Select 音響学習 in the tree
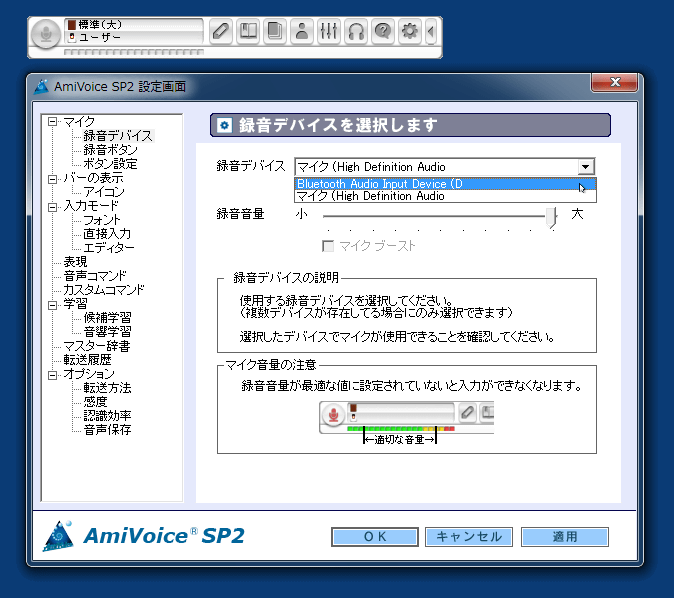 (x=107, y=332)
